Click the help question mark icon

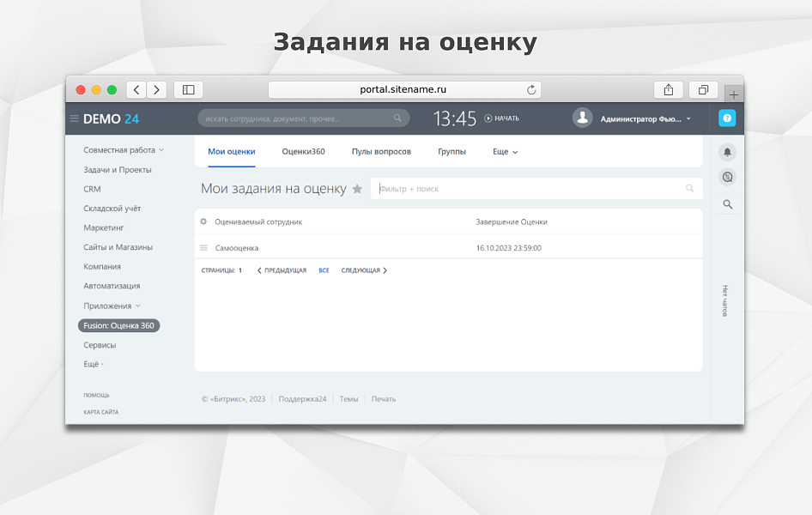(x=726, y=118)
